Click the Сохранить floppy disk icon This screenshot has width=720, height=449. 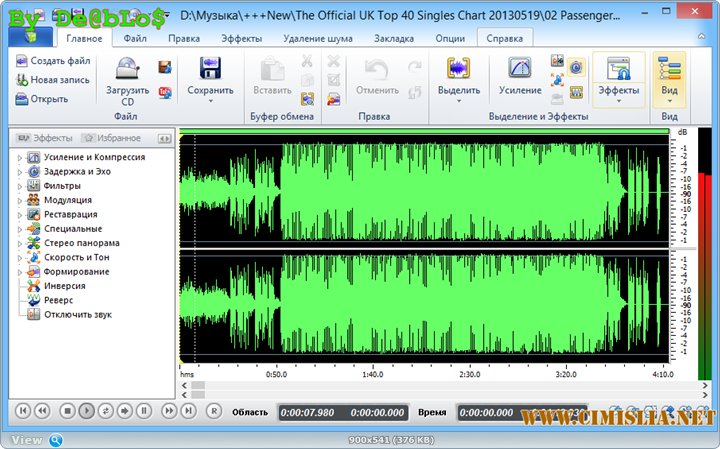[209, 69]
